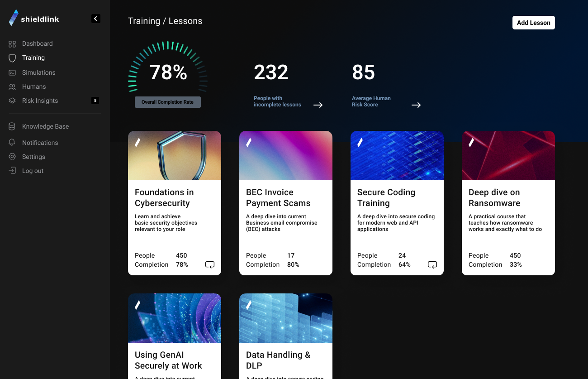This screenshot has height=379, width=588.
Task: Click the logo mark on Data Handling image
Action: (249, 305)
